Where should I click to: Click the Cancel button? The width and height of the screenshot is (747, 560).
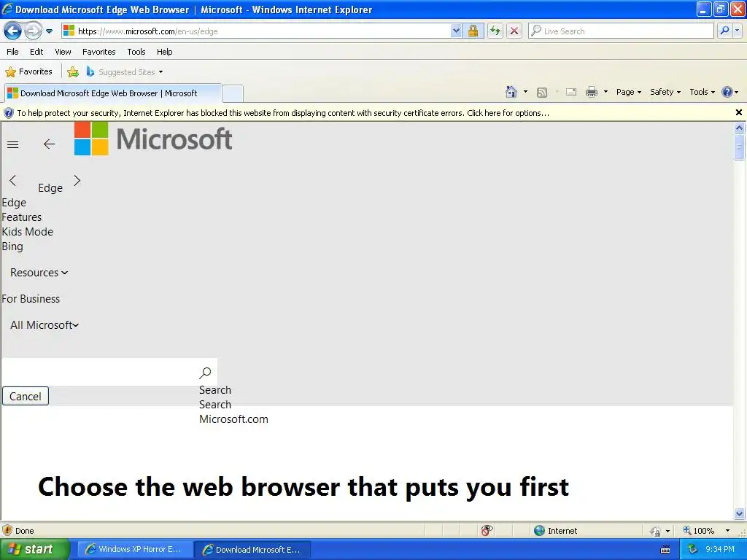click(26, 396)
